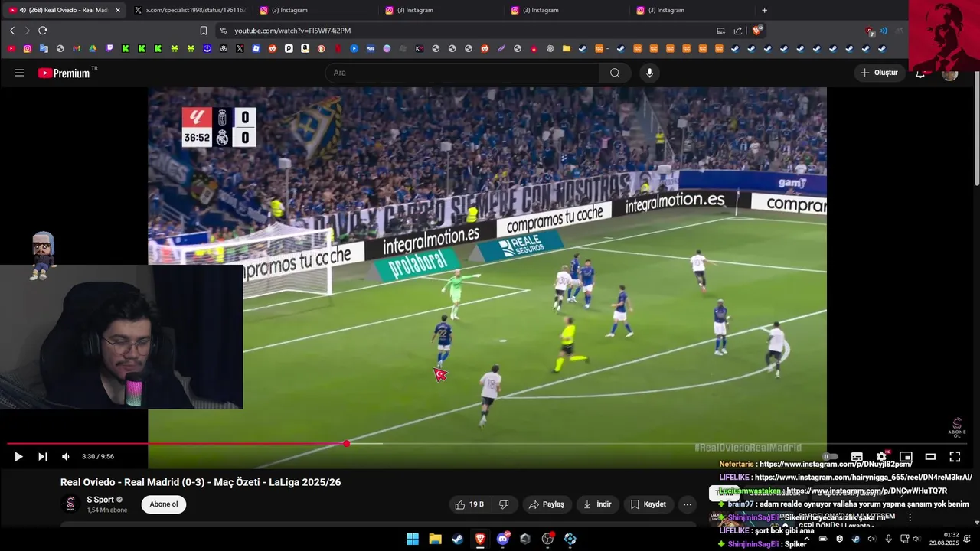Click the YouTube 'Ara' search field
The height and width of the screenshot is (551, 980).
462,73
